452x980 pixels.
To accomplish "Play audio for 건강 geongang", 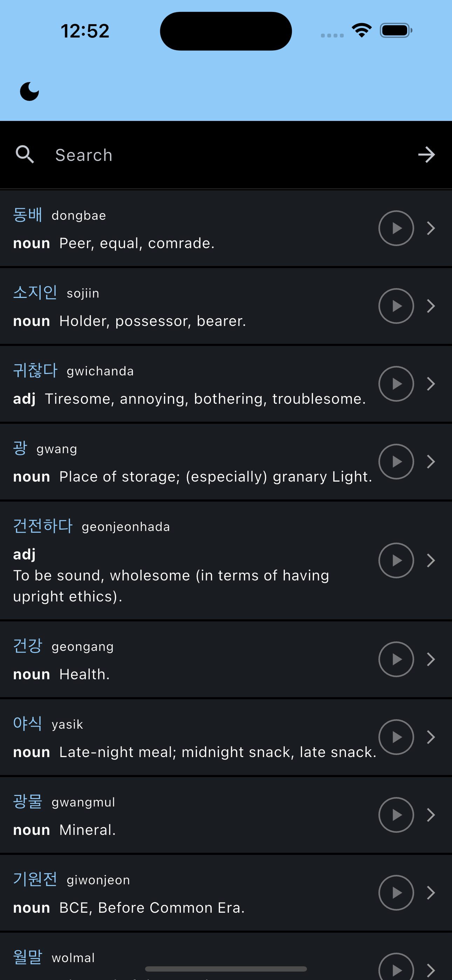I will [396, 659].
